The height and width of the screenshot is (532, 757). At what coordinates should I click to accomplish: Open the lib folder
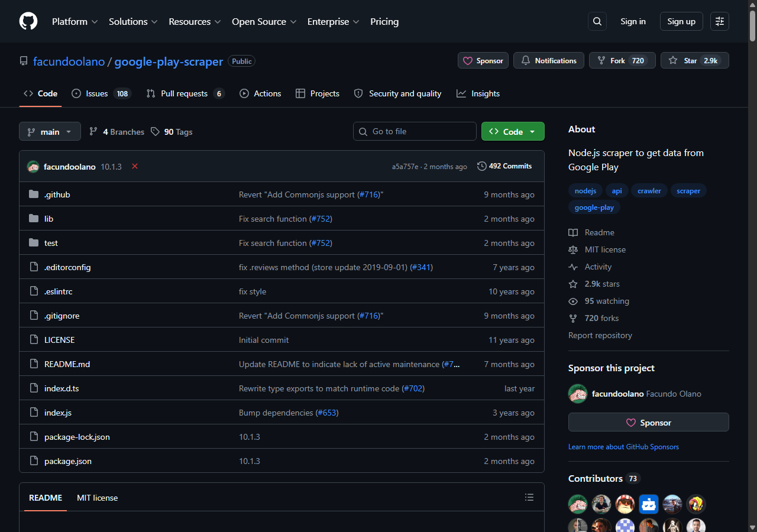48,219
